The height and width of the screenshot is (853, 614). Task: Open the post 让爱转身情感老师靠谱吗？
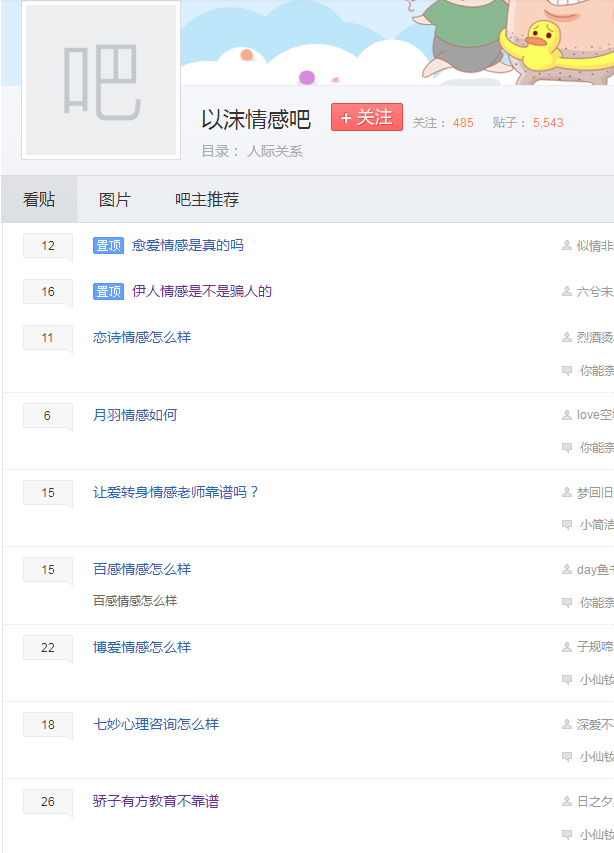pos(176,492)
